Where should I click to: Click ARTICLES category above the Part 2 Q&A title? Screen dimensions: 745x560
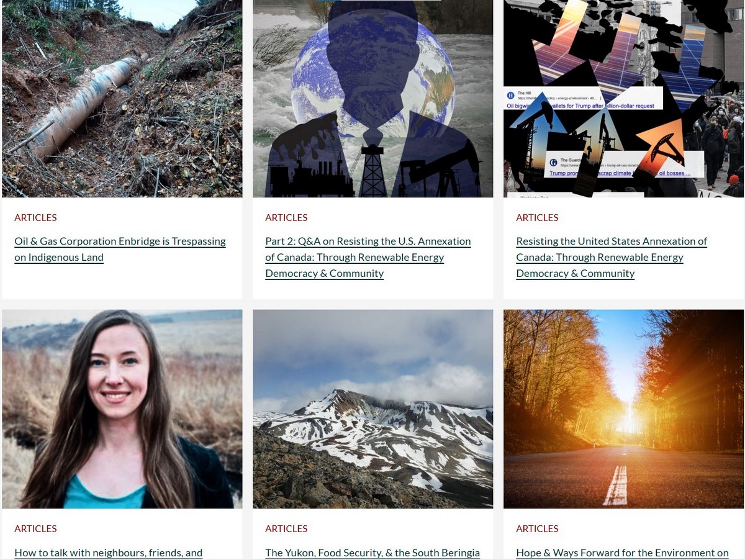286,217
